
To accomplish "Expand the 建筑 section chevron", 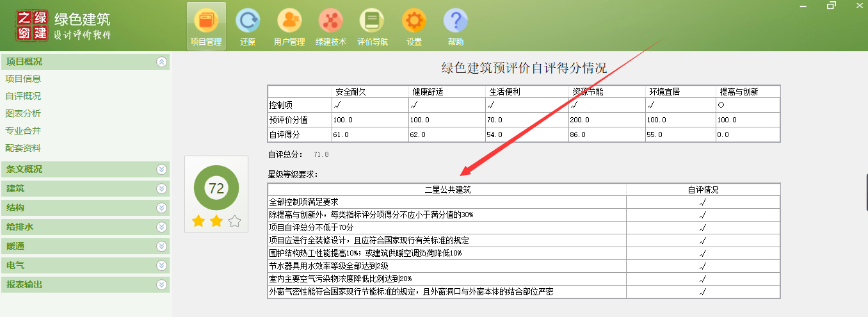I will 161,189.
